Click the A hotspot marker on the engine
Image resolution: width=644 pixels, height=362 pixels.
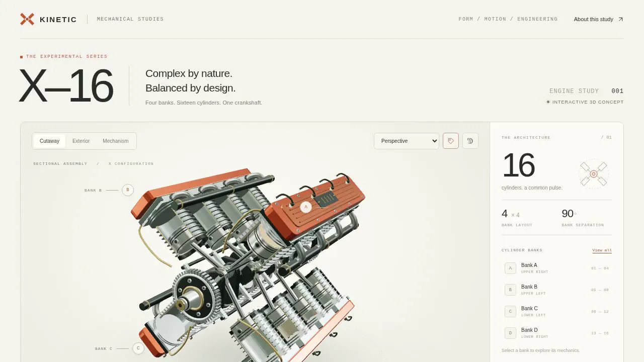306,207
